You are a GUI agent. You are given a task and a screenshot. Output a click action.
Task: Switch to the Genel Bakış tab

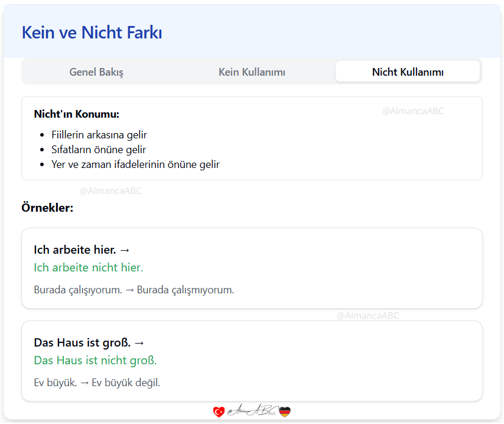click(96, 72)
